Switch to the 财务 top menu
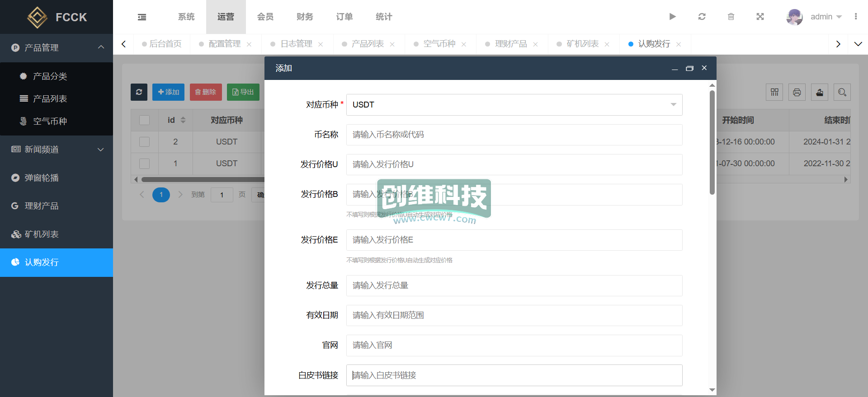Screen dimensions: 868x397 tap(305, 17)
